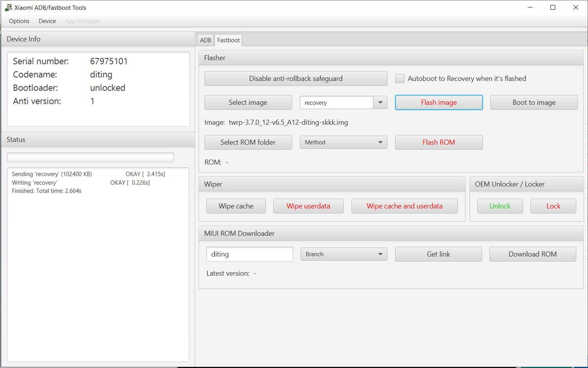Click the green Unlock button

[x=500, y=206]
